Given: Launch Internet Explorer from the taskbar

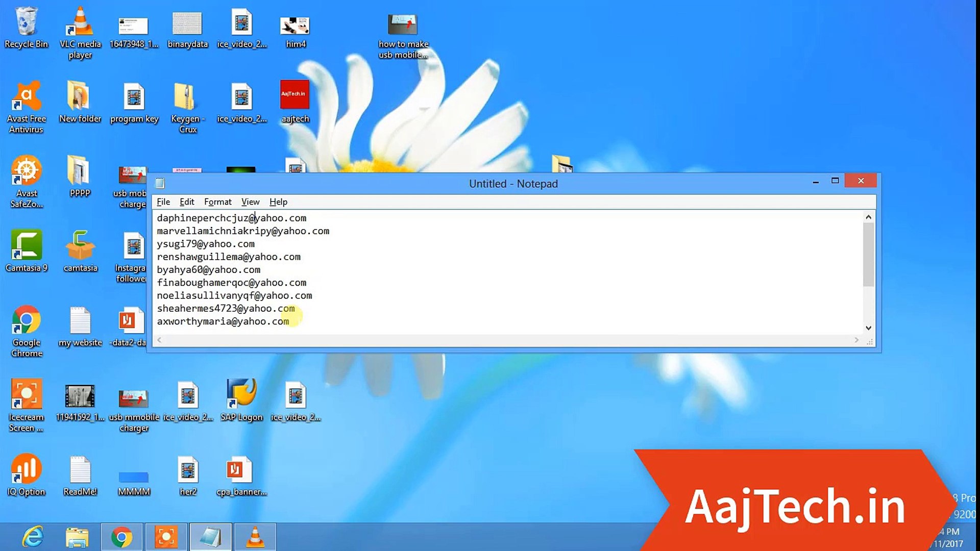Looking at the screenshot, I should tap(34, 537).
